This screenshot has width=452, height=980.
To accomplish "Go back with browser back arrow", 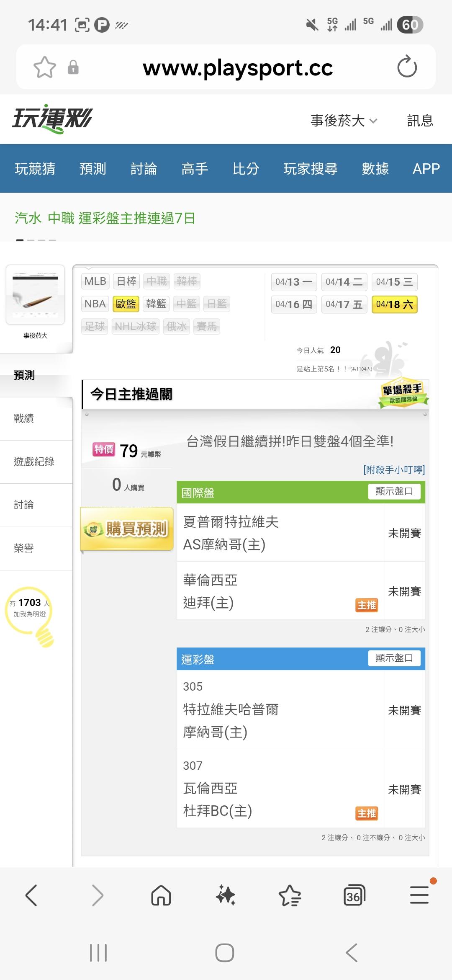I will tap(32, 895).
